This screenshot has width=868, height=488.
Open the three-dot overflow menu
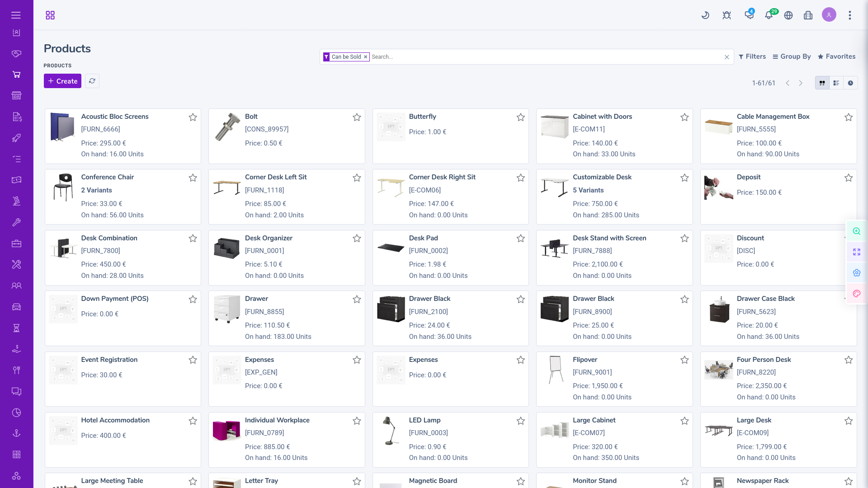850,15
